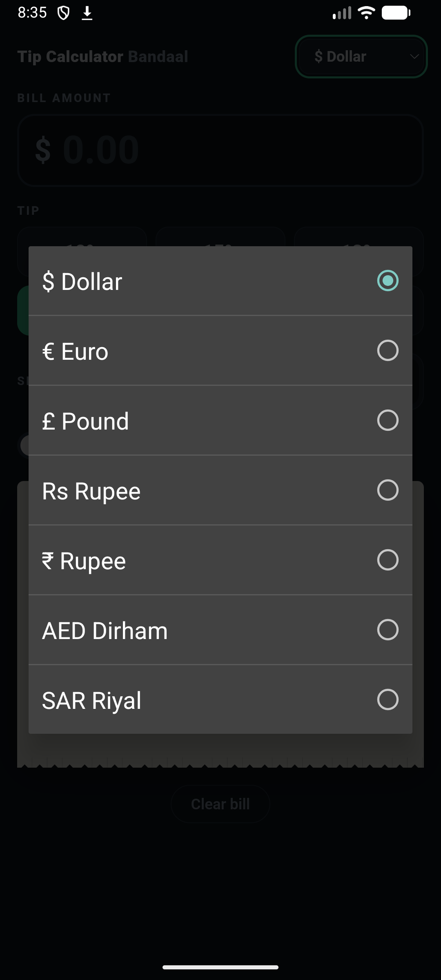The width and height of the screenshot is (441, 980).
Task: Select the AED Dirham radio button
Action: coord(388,630)
